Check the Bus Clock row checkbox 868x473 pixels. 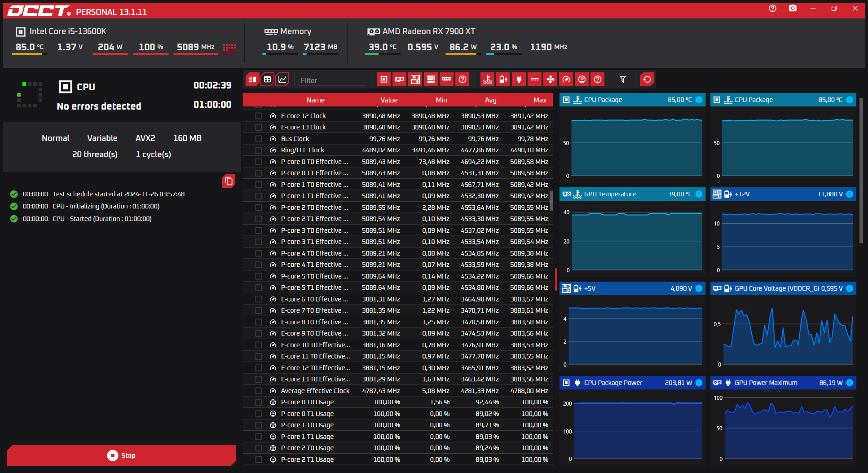click(x=259, y=139)
